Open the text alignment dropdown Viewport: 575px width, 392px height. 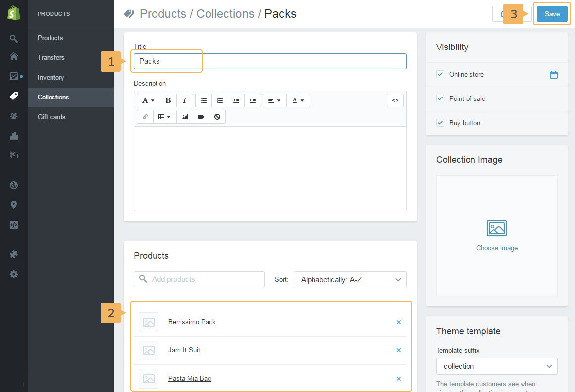tap(274, 100)
